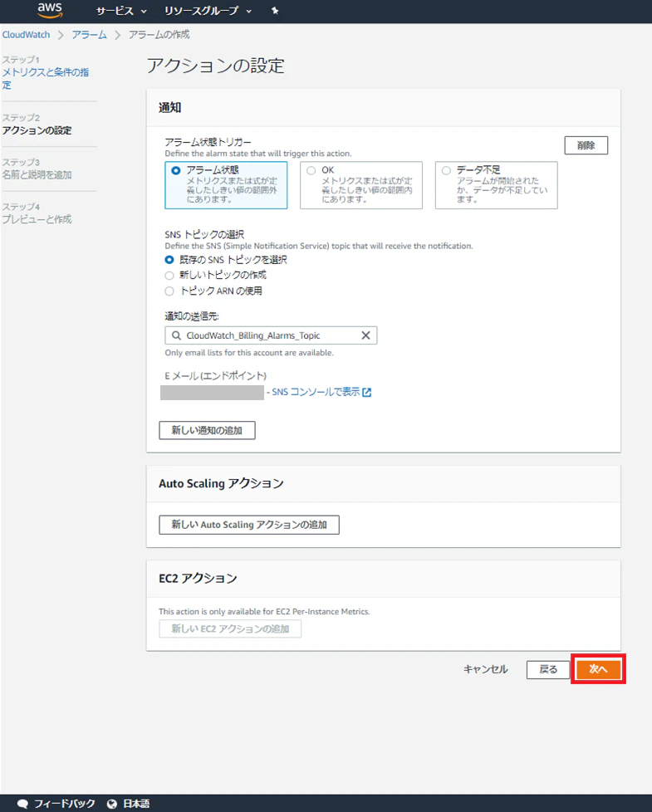Open the リソースグループ dropdown menu

pos(208,11)
